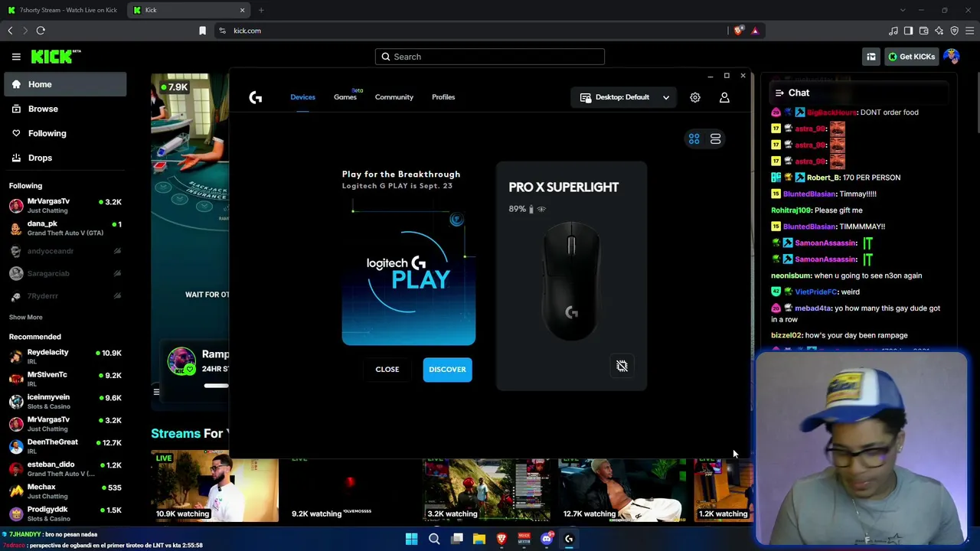Switch to the Devices tab in G HUB
Image resolution: width=980 pixels, height=551 pixels.
click(x=302, y=97)
